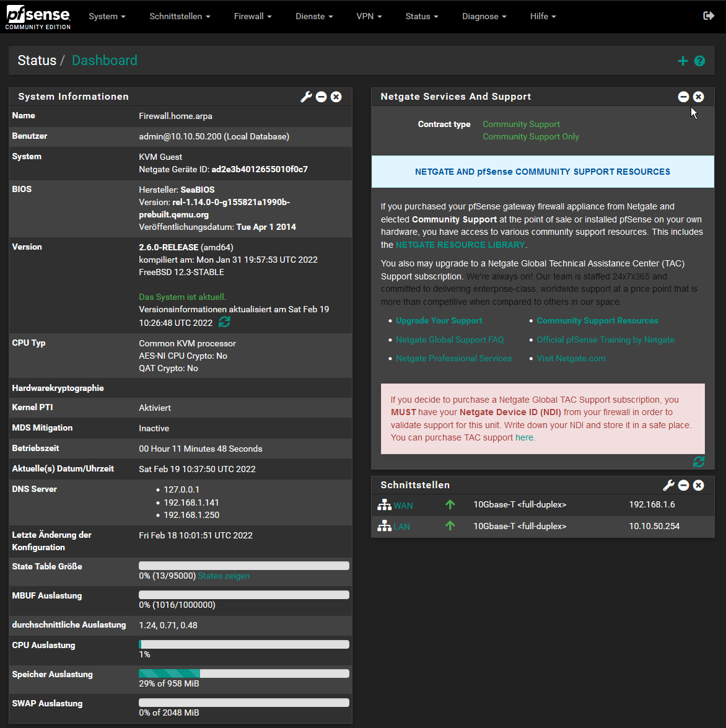Image resolution: width=726 pixels, height=728 pixels.
Task: Click load average 1.24, 0.71, 0.48
Action: coord(168,625)
